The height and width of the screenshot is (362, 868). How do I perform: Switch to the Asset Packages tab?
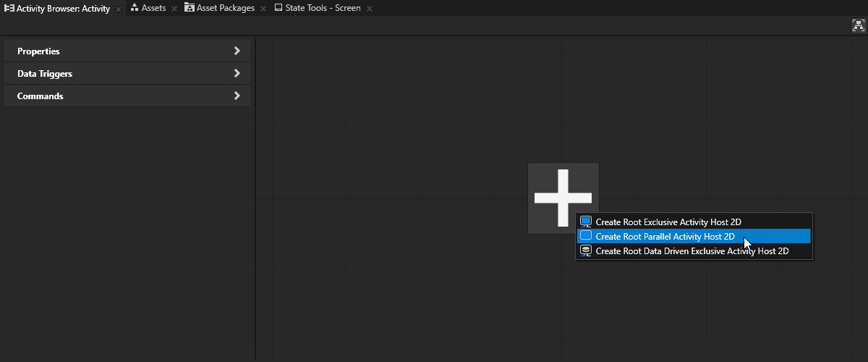225,8
